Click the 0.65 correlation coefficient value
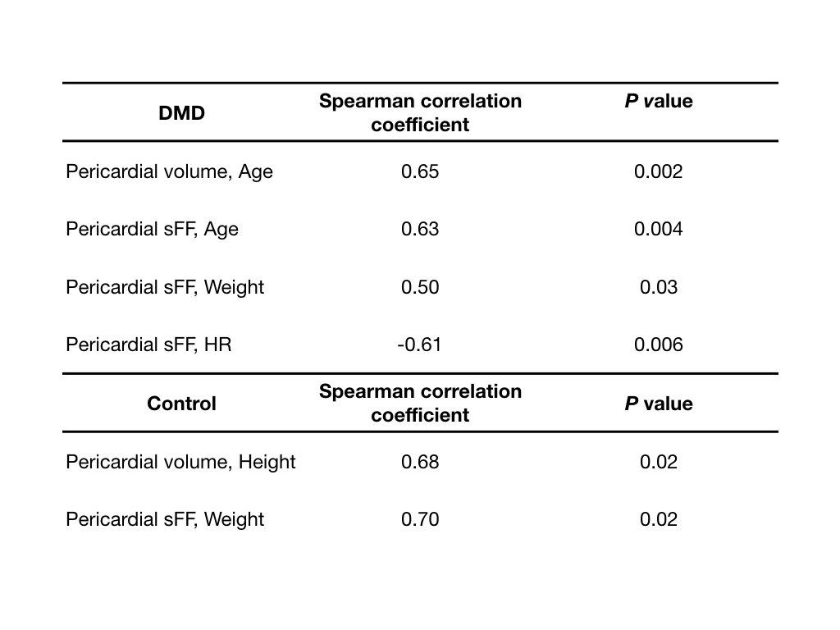This screenshot has width=840, height=630. tap(420, 171)
